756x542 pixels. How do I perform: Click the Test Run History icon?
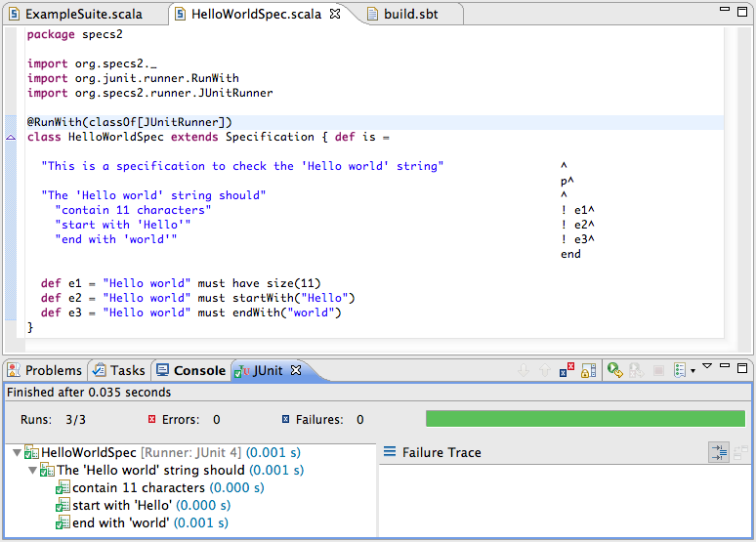click(680, 371)
